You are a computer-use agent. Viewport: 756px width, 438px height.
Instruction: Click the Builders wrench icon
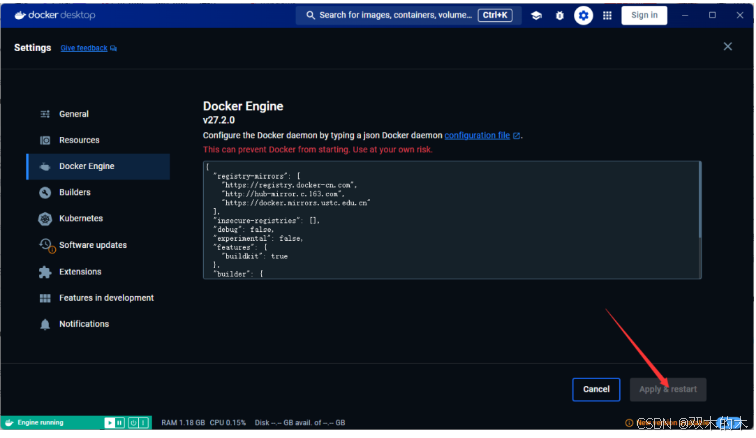click(45, 192)
